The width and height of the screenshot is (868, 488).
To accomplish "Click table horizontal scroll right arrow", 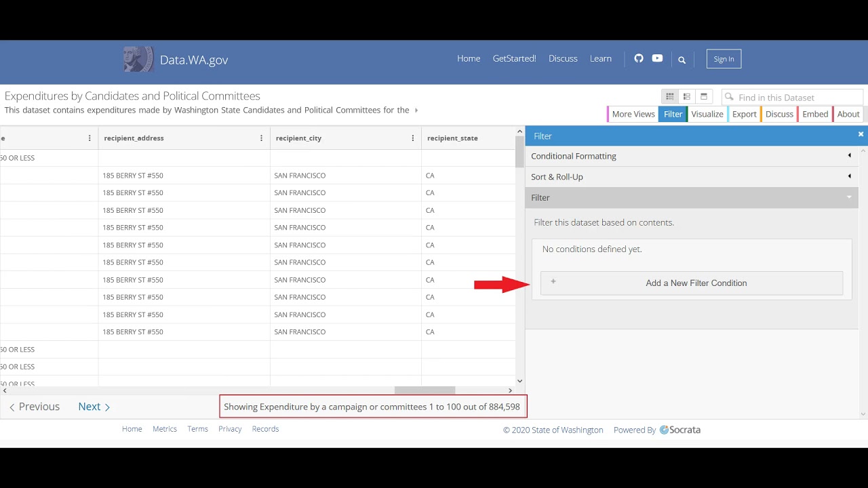I will tap(511, 390).
